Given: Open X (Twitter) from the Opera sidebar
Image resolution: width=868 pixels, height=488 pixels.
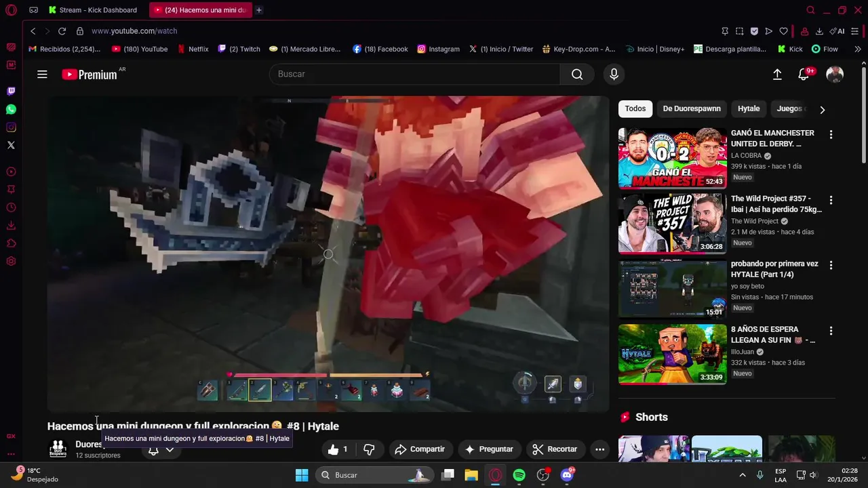Looking at the screenshot, I should [11, 145].
